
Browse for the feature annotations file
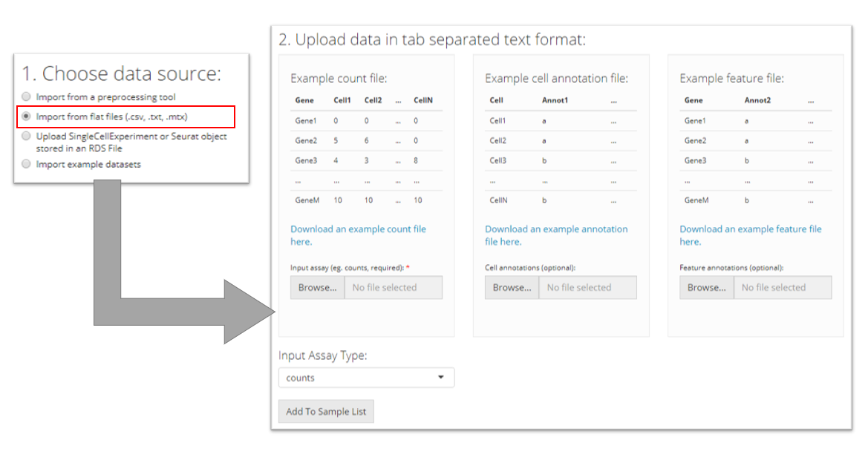(706, 288)
